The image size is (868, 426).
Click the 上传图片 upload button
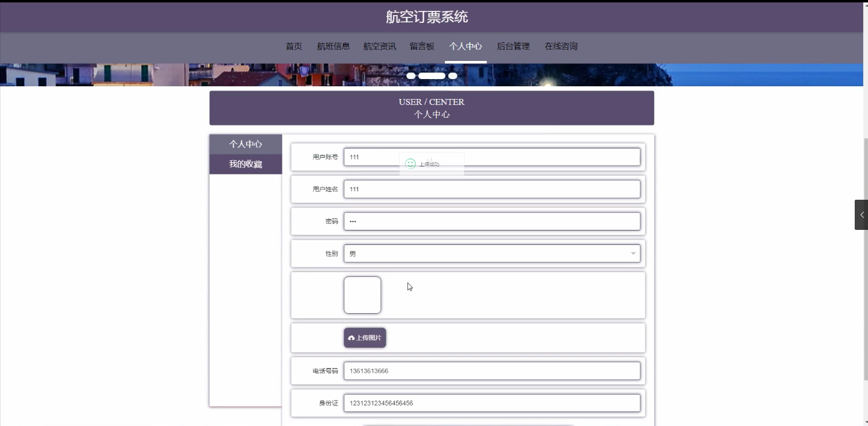365,338
